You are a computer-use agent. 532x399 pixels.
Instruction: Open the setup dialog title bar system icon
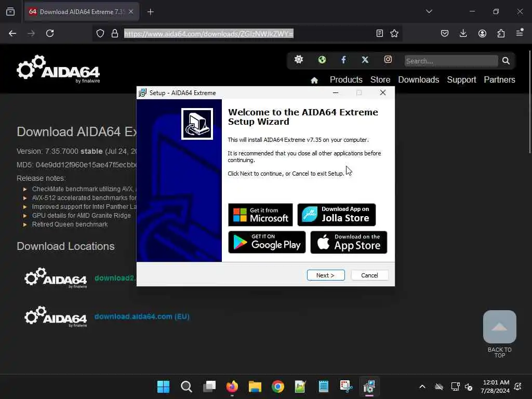point(142,92)
